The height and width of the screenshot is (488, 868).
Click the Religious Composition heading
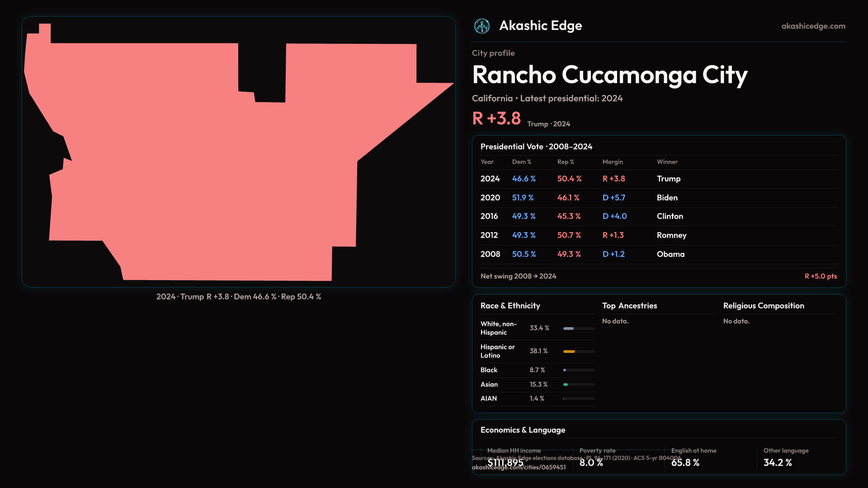coord(763,306)
